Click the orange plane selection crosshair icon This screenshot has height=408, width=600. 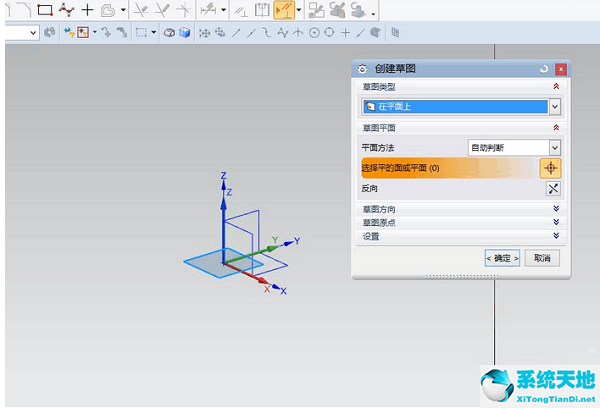(x=551, y=168)
